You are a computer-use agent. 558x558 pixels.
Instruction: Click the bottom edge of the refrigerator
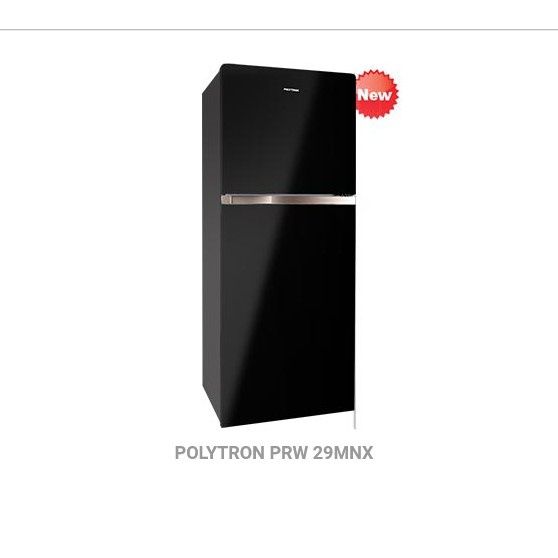coord(288,420)
